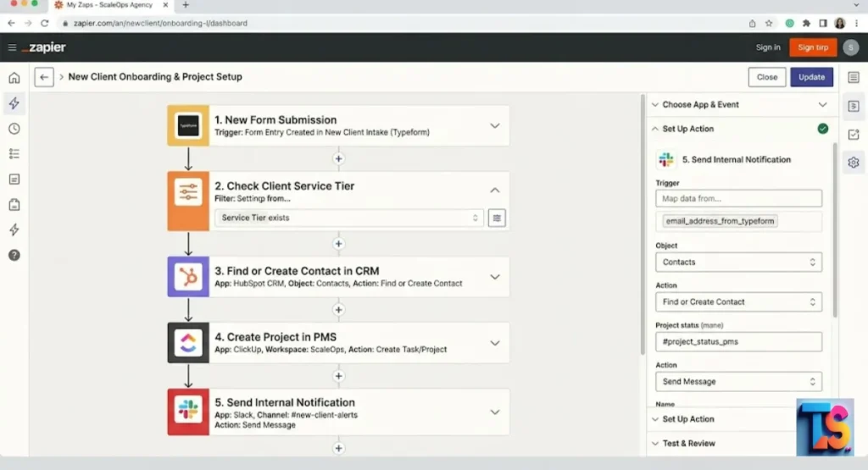Click the #project_status_pms field
Screen dimensions: 868x470
coord(738,342)
